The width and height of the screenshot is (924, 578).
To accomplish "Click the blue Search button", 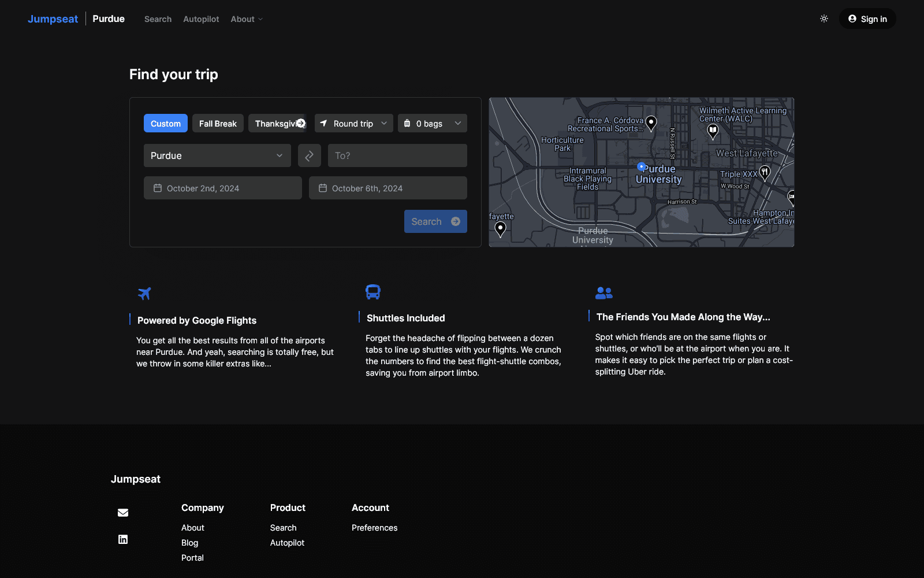I will click(435, 221).
